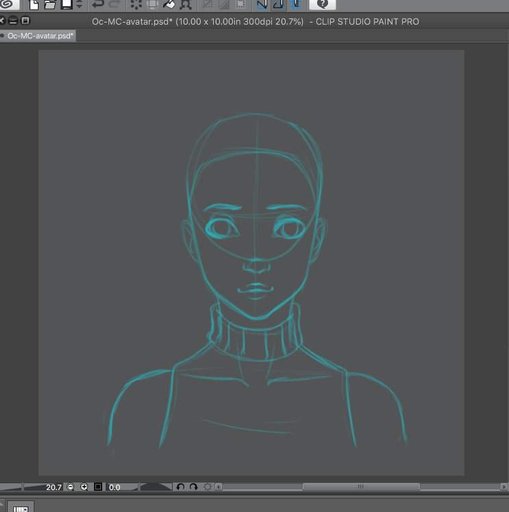The height and width of the screenshot is (512, 509).
Task: Expand the save options arrow beside Save
Action: point(79,4)
